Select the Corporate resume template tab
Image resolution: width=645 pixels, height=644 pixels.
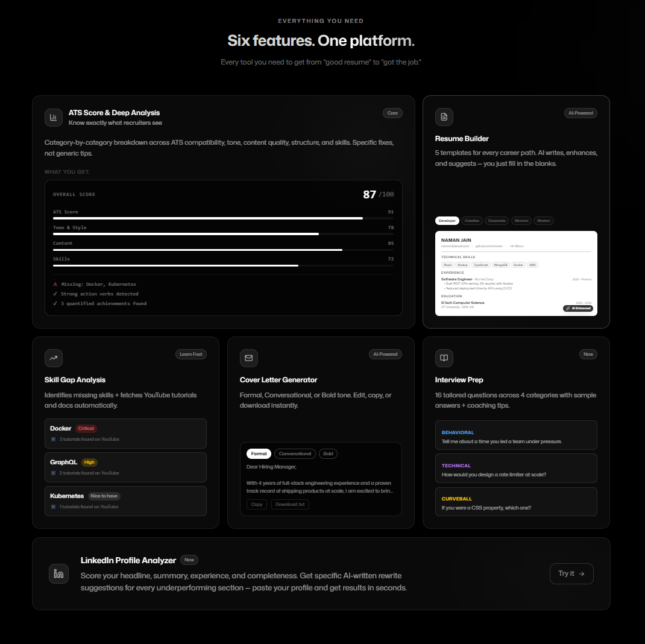tap(497, 221)
